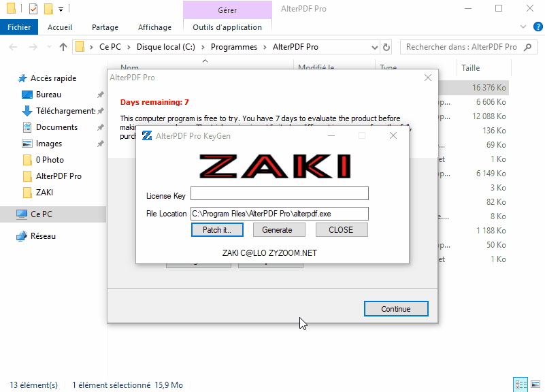Open AlterPDF Pro folder in navigation pane
The image size is (545, 392).
59,176
